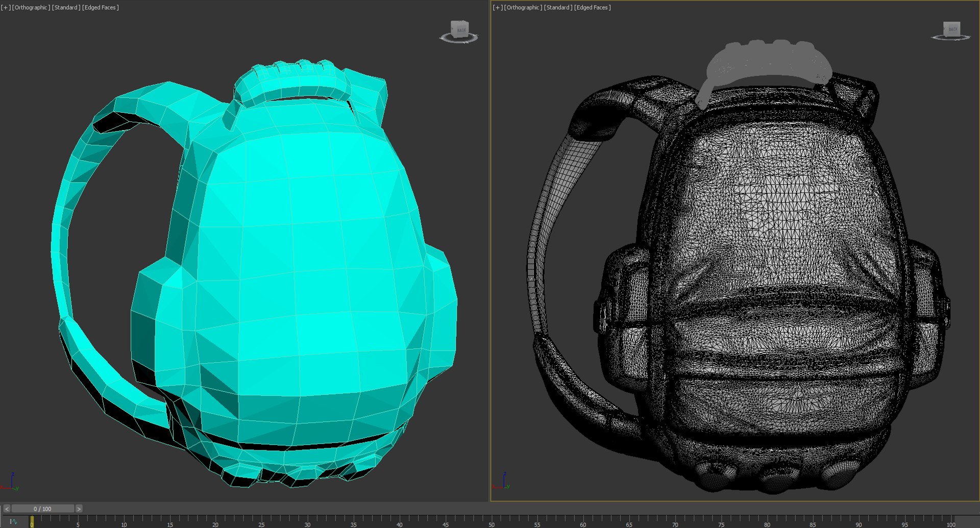This screenshot has height=528, width=980.
Task: Jump to frame 50 on the timeline
Action: (x=491, y=521)
